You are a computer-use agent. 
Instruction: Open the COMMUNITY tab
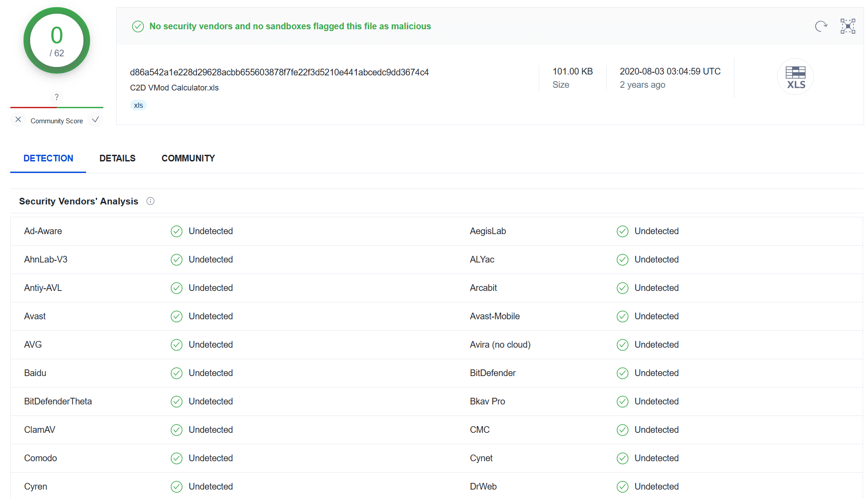click(188, 158)
